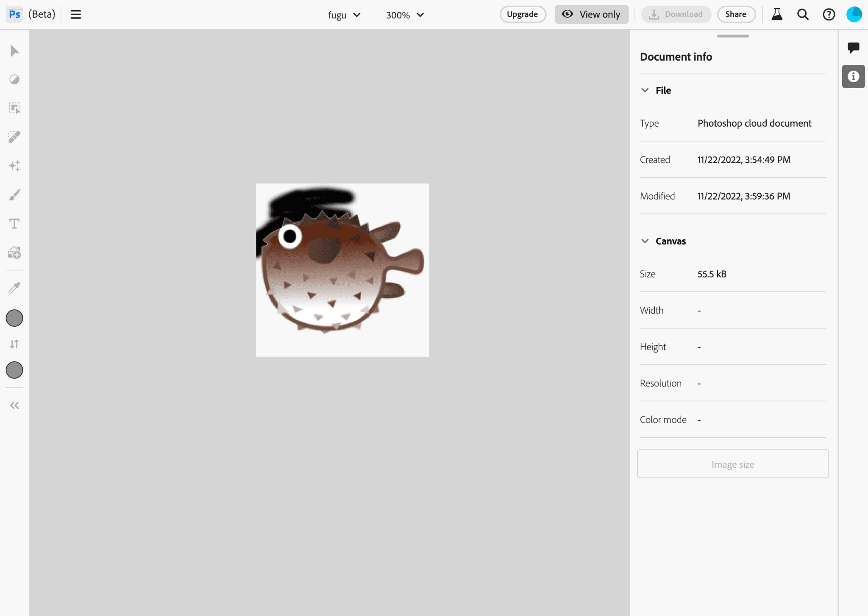
Task: Open the fugu document dropdown menu
Action: [x=357, y=15]
